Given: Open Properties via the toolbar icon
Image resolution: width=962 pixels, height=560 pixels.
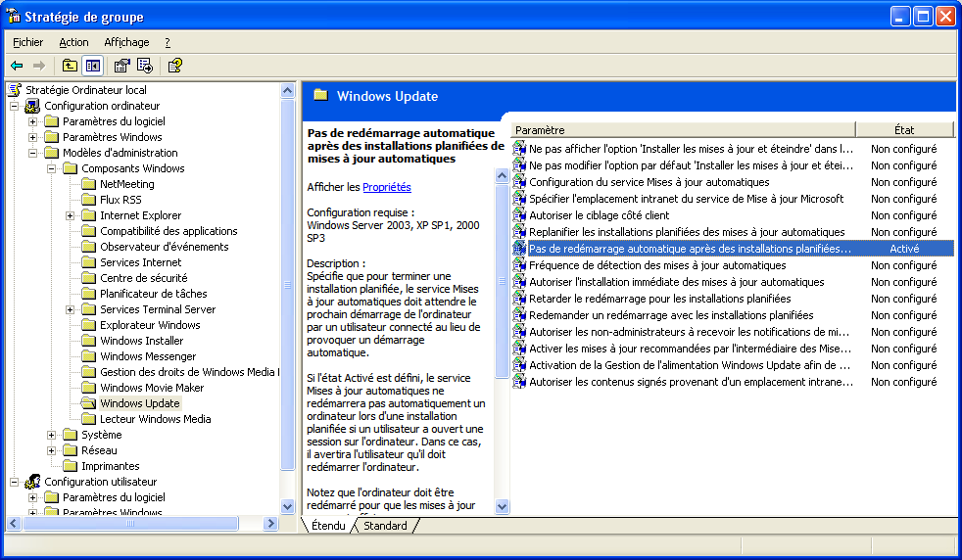Looking at the screenshot, I should tap(121, 66).
